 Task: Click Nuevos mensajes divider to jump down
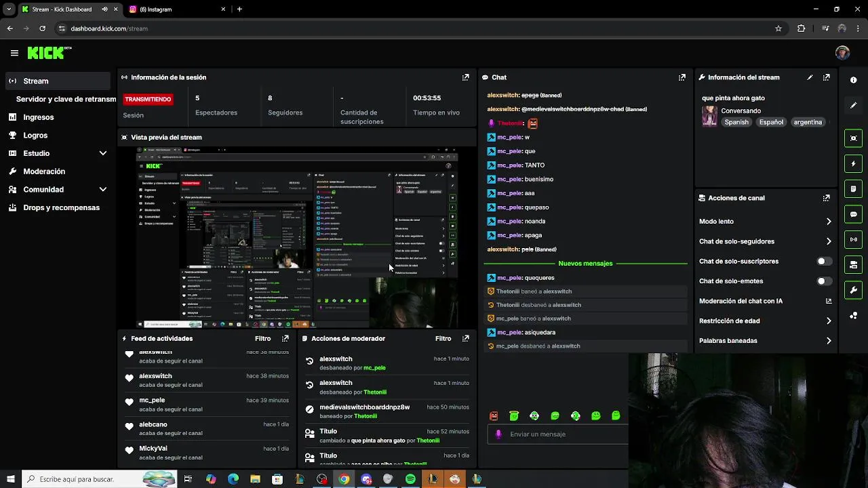pos(585,263)
